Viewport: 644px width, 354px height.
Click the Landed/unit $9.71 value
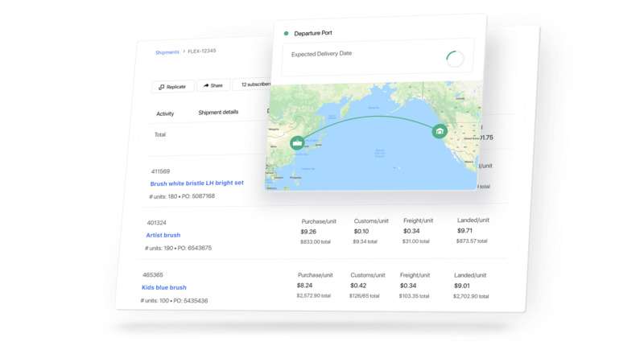[464, 231]
